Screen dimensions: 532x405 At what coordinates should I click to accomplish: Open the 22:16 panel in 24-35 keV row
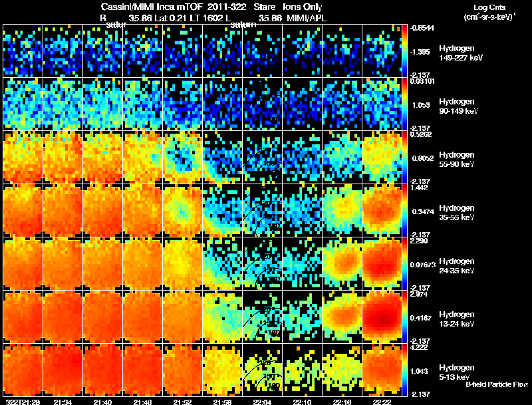coord(342,263)
